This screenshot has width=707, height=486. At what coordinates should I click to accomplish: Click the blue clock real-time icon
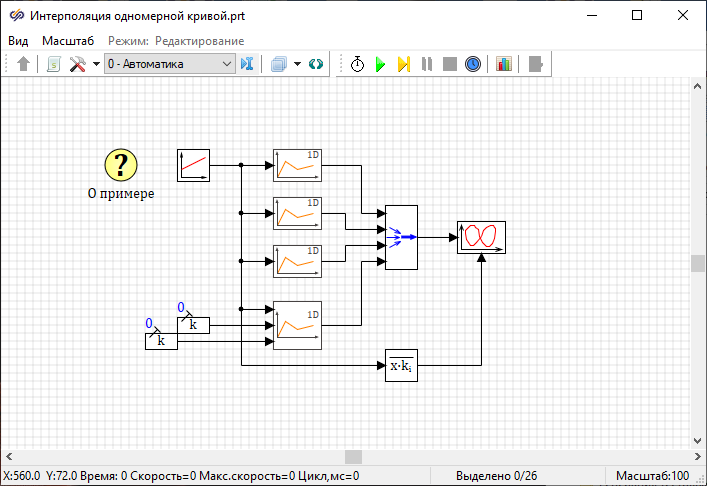click(x=473, y=64)
